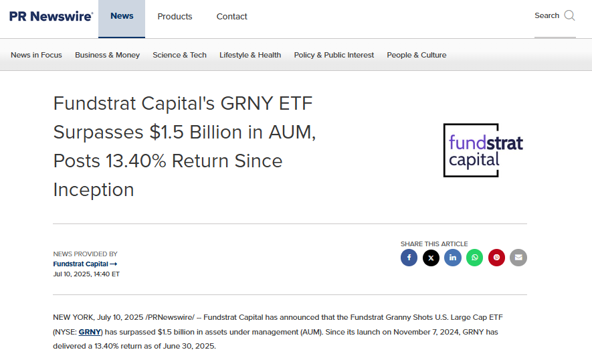
Task: Click the search magnifier icon
Action: pos(569,16)
